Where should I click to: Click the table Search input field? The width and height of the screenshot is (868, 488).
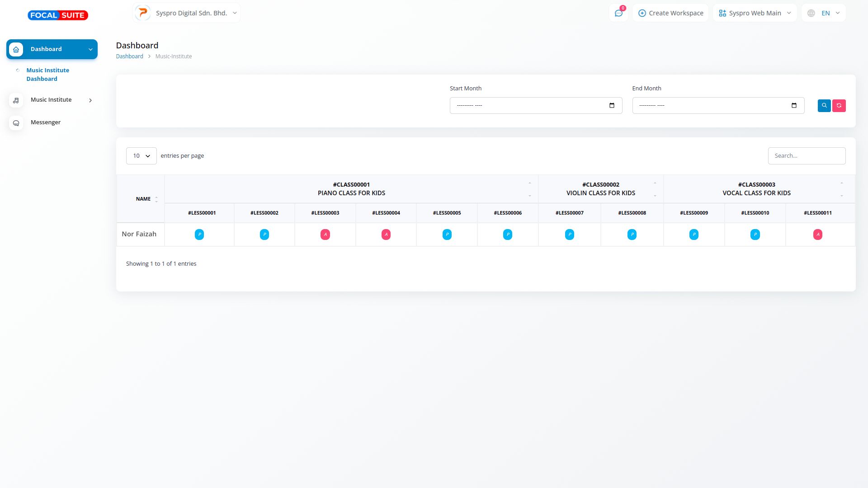[x=806, y=156]
